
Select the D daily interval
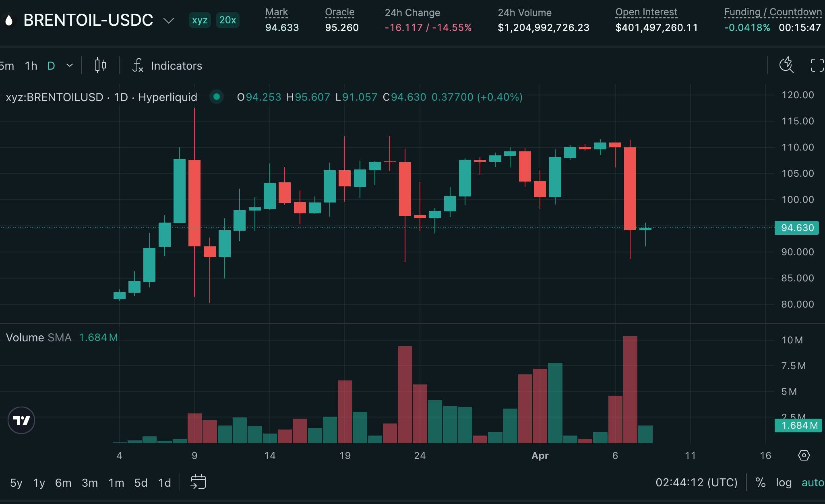pos(50,65)
